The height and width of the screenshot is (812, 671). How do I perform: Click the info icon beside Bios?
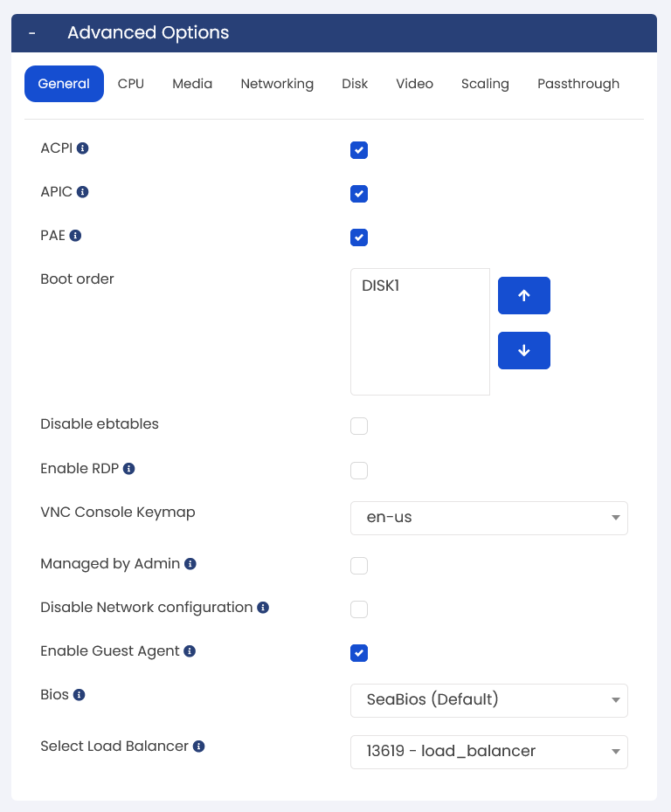coord(79,695)
